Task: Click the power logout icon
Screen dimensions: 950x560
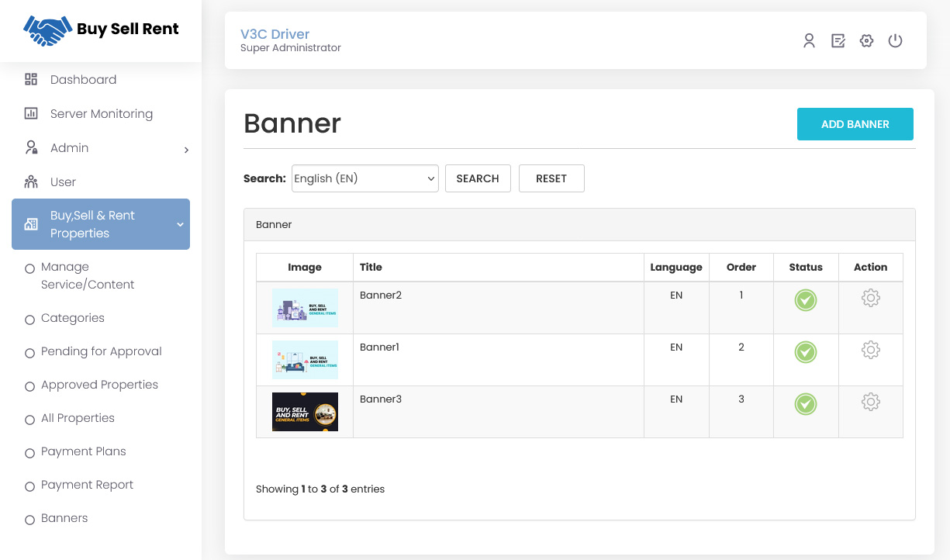Action: tap(895, 41)
